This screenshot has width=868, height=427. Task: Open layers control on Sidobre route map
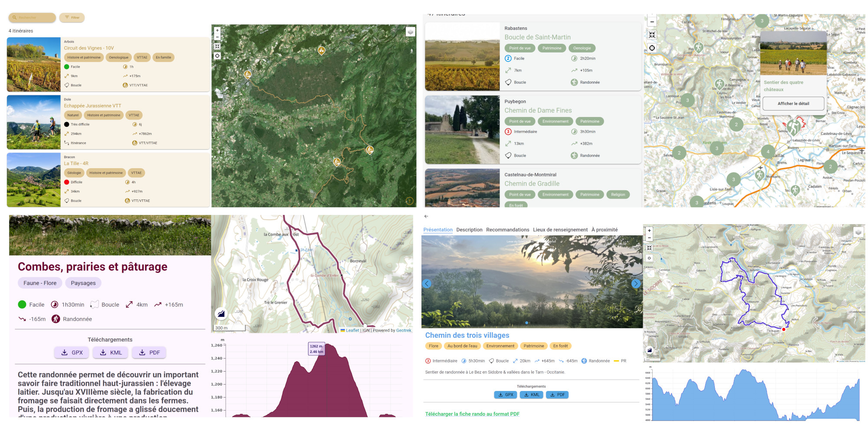(x=858, y=232)
